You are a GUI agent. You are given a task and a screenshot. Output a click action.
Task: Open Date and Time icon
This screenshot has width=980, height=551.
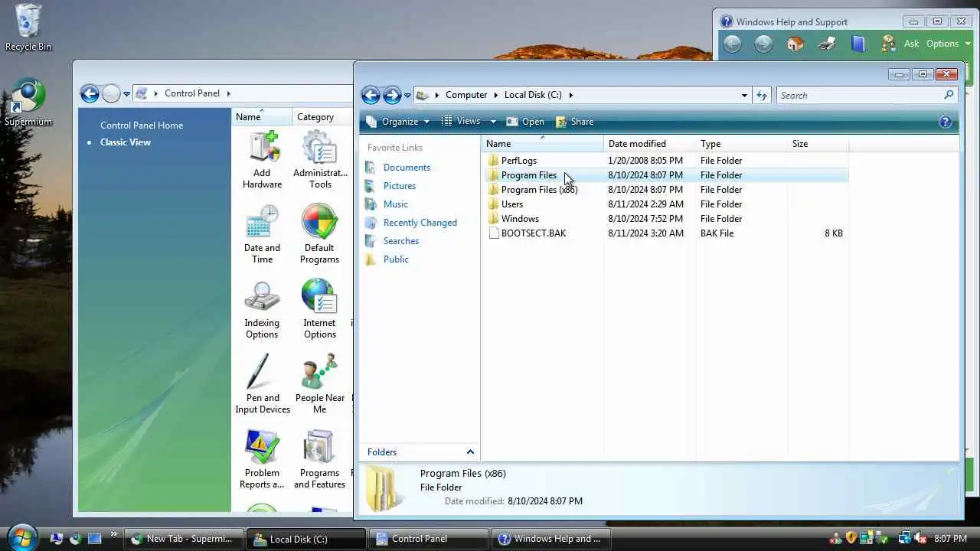tap(262, 234)
